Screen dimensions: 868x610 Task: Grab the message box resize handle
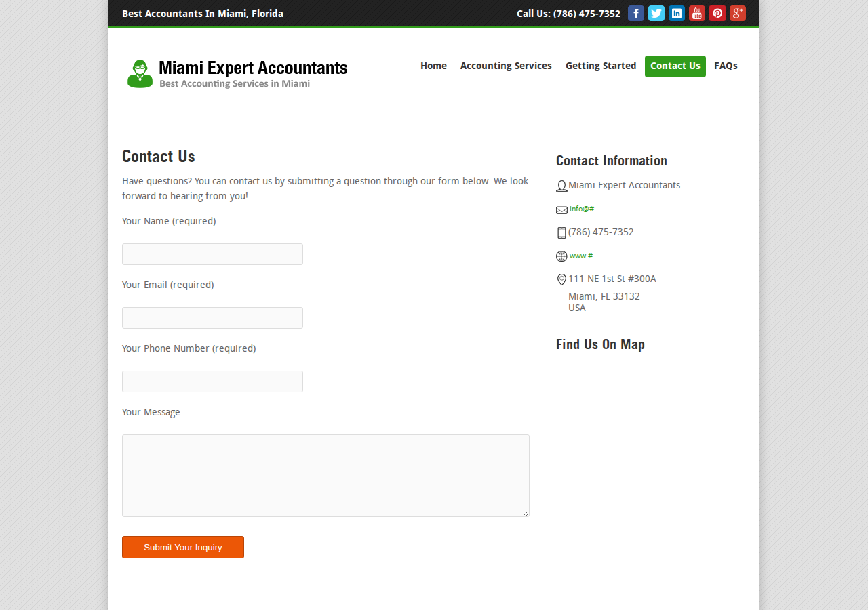point(526,513)
